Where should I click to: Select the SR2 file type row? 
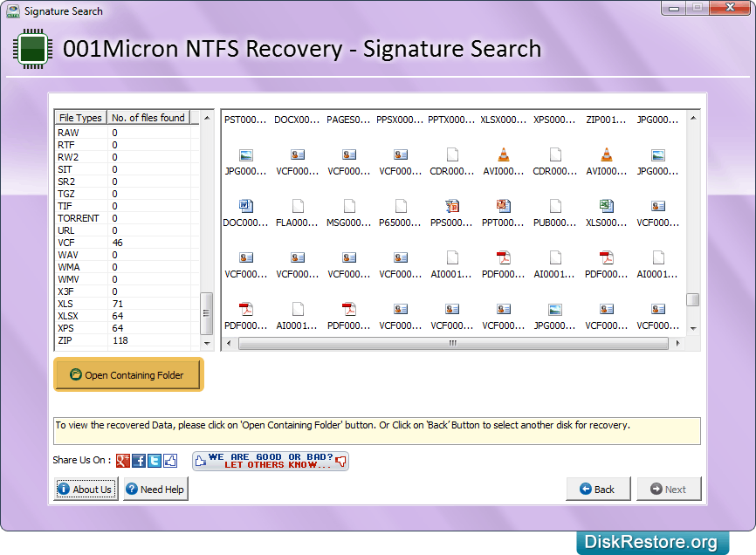click(x=127, y=182)
